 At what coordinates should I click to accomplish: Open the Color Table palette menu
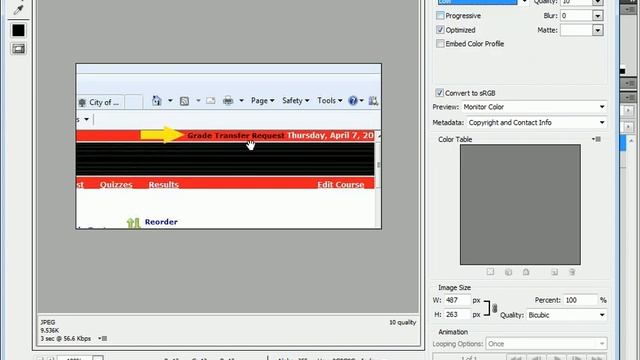coord(597,139)
